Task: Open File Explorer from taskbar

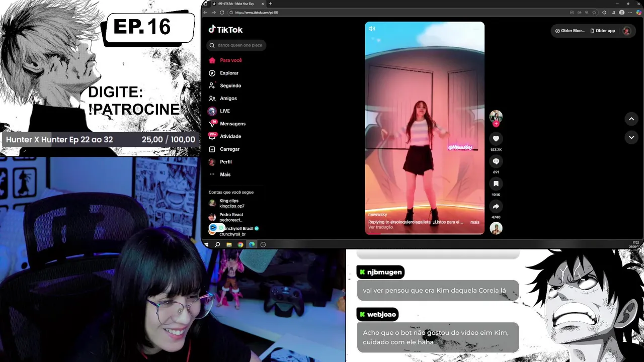Action: [x=229, y=244]
